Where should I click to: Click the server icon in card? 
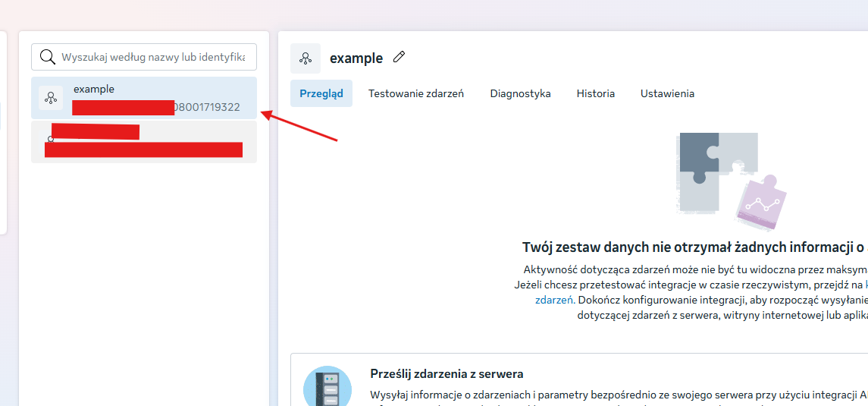pos(327,386)
